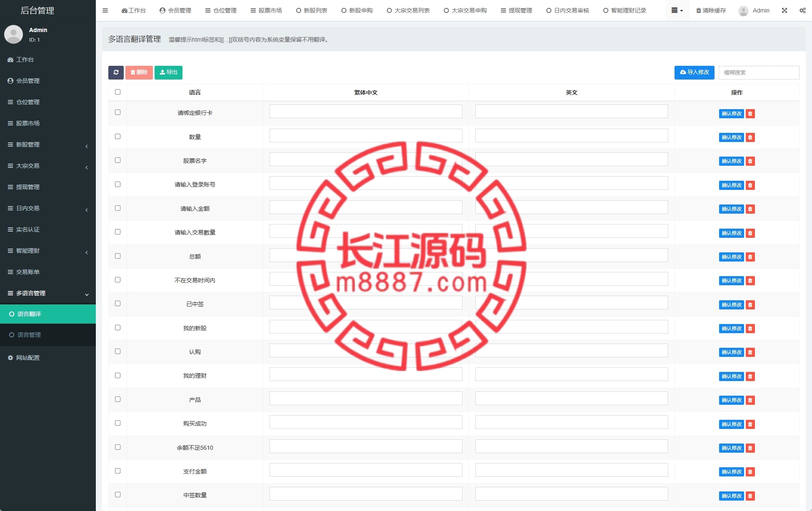The image size is (812, 511).
Task: Delete the 请绑定银行卡 row with trash icon
Action: (750, 114)
